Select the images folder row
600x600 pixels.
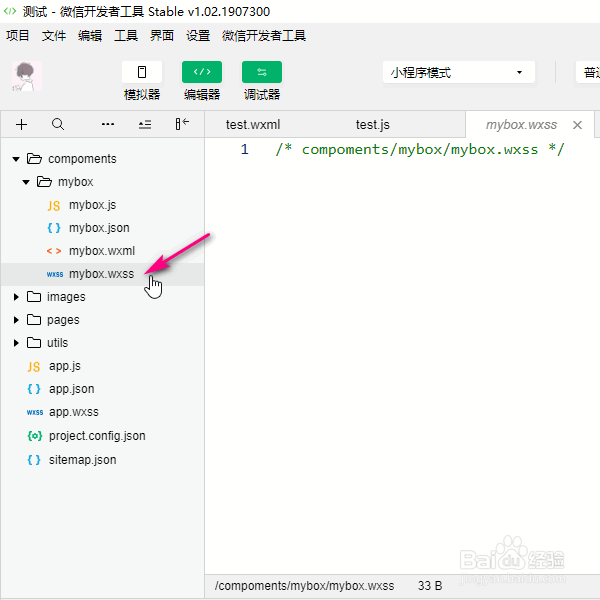[x=103, y=297]
